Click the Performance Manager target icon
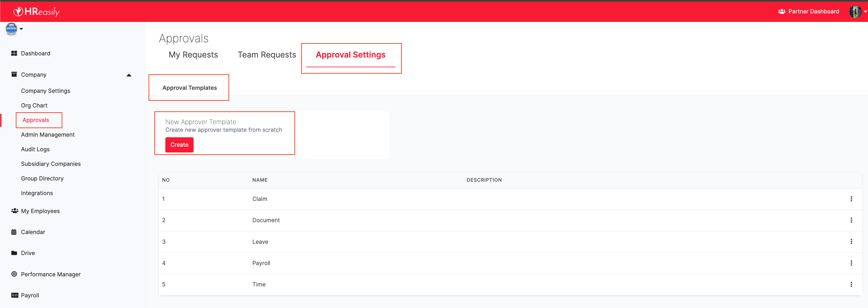The width and height of the screenshot is (868, 308). click(x=14, y=274)
